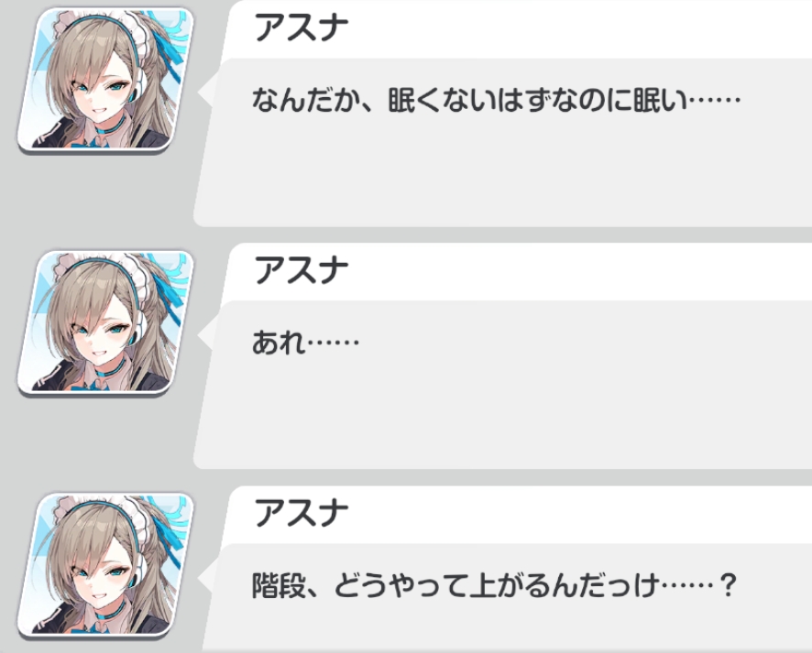Click the speech bubble pointer of the あれ…… message

[x=205, y=335]
